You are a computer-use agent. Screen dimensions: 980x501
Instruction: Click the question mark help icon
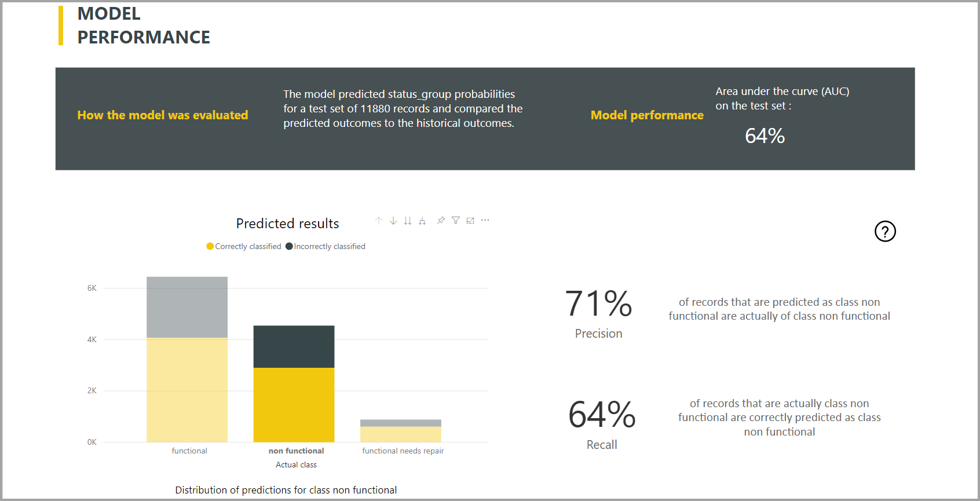(885, 231)
